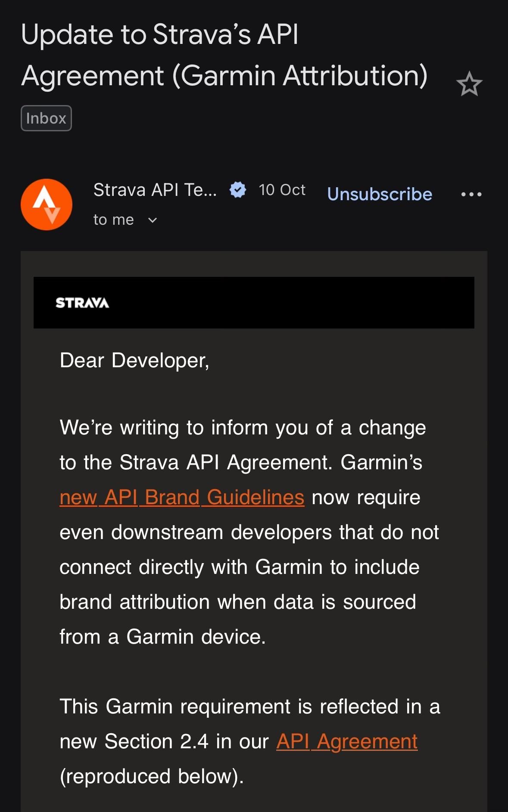Open the three-dot more options menu

(471, 194)
